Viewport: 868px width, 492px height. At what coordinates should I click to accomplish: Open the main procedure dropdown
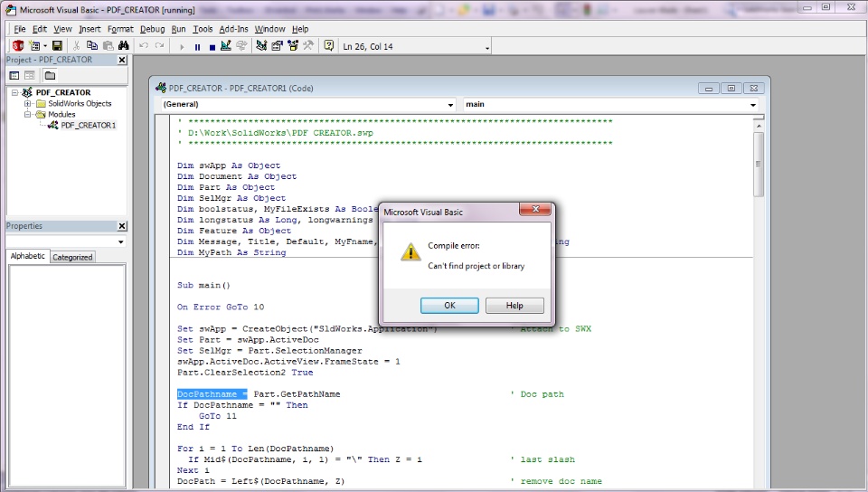point(753,105)
